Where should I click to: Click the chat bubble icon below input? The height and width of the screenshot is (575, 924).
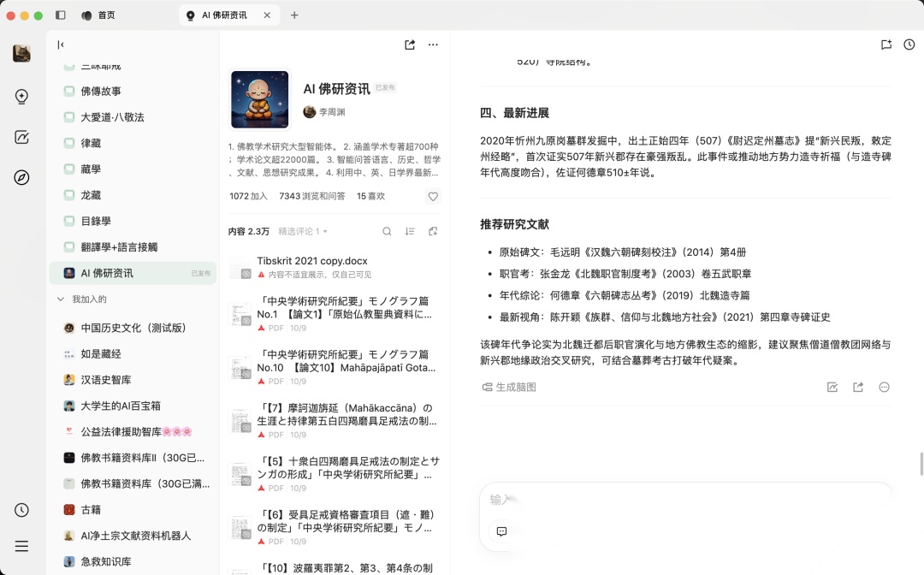coord(501,531)
